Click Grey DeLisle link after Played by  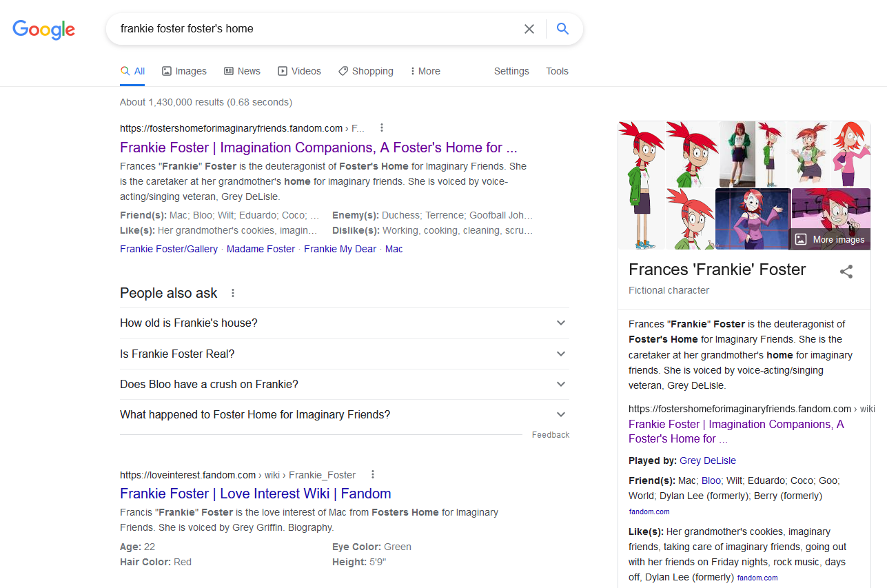click(x=708, y=460)
